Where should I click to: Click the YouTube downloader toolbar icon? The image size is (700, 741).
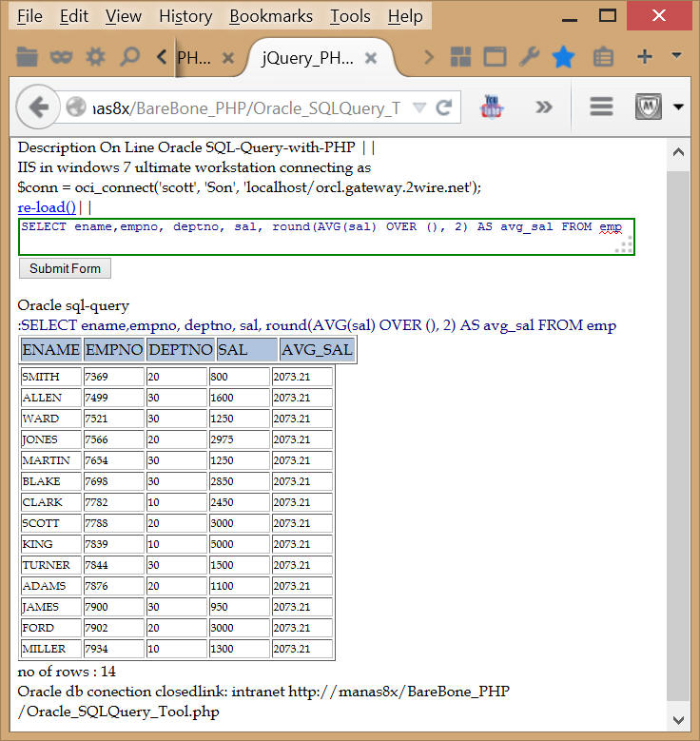click(492, 107)
